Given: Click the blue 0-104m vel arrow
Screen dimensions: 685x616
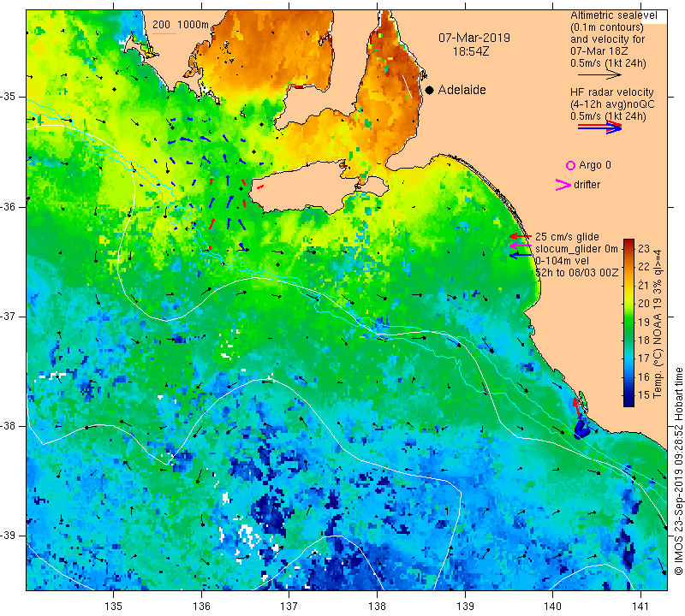Looking at the screenshot, I should [520, 255].
